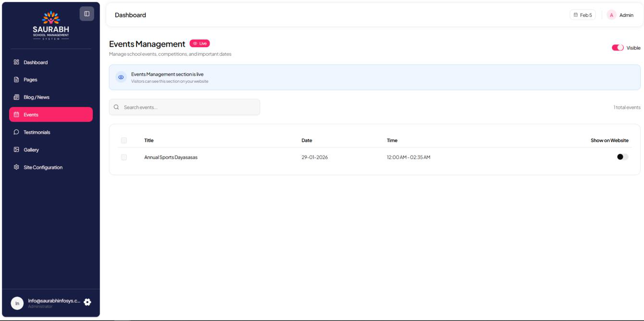644x321 pixels.
Task: Check the select-all checkbox in table header
Action: click(x=124, y=141)
